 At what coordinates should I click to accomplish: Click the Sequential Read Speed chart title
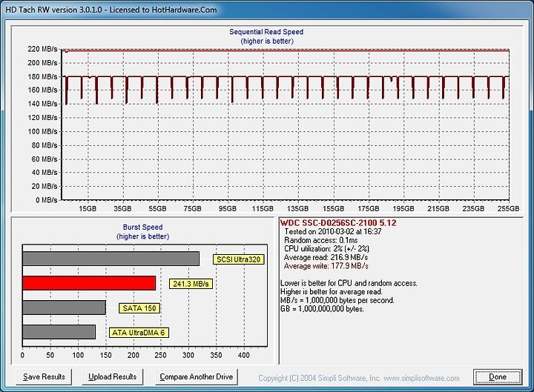266,32
